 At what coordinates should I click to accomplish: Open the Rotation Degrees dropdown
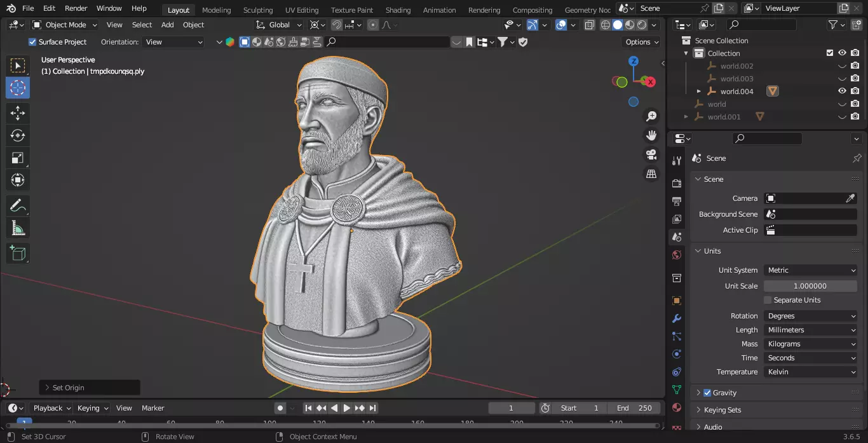point(810,316)
